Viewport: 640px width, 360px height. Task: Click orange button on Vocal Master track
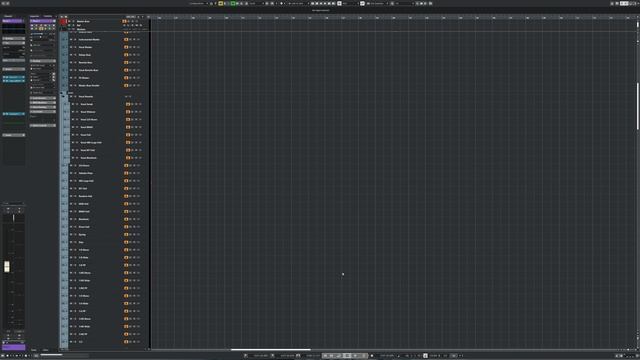tap(126, 47)
